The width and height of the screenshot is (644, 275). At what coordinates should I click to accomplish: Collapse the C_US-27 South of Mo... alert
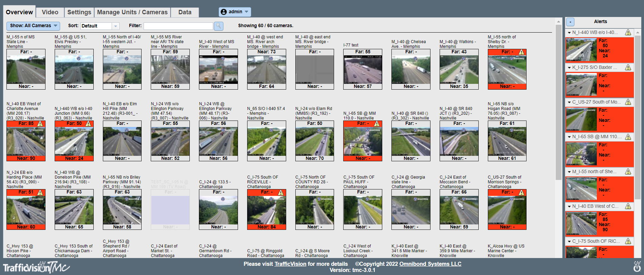pos(569,102)
